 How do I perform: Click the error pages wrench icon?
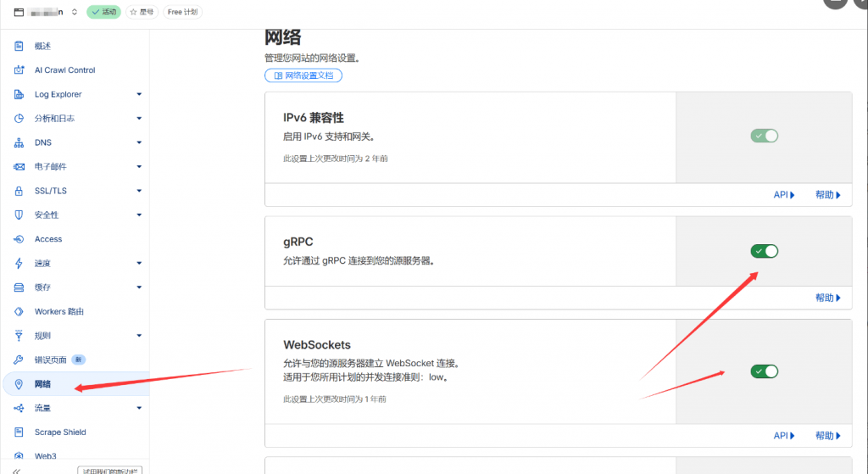(19, 360)
